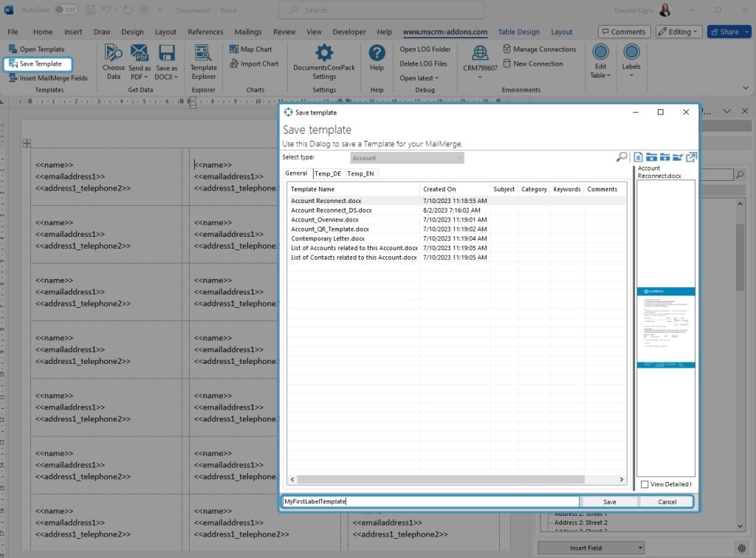Open the Mailings ribbon tab

tap(248, 32)
